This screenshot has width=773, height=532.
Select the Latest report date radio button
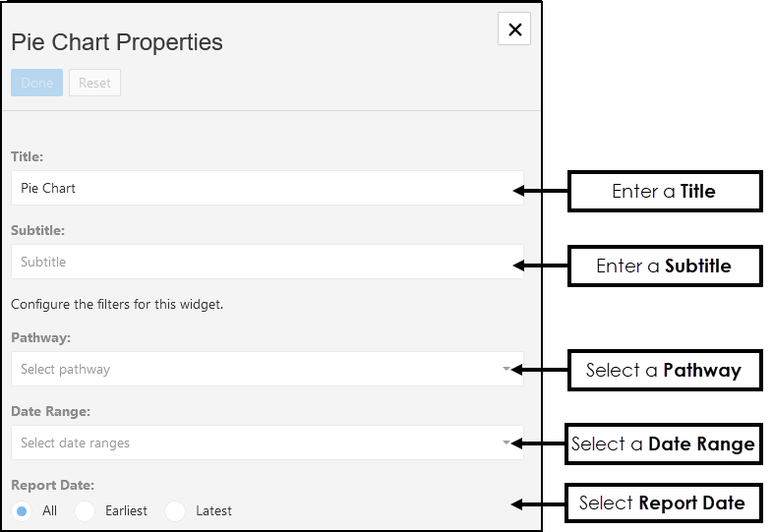tap(175, 510)
